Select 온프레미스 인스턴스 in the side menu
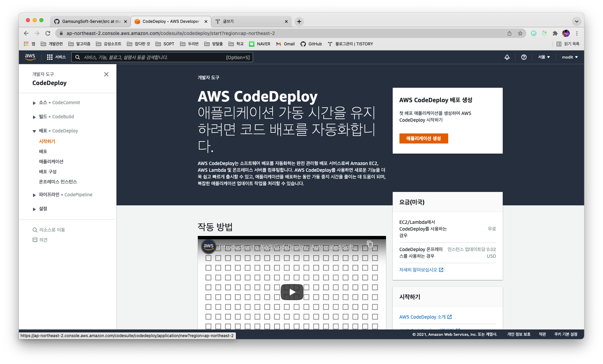 tap(58, 182)
